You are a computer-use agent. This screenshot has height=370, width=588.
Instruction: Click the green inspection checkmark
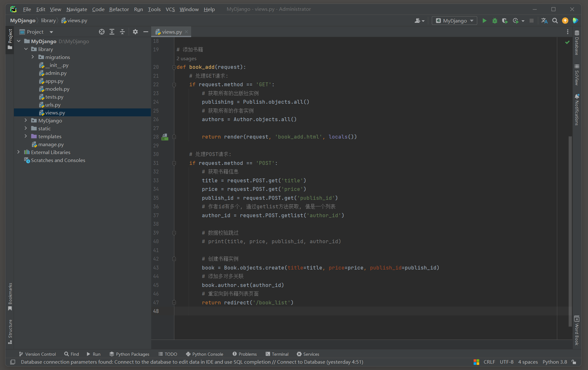567,42
